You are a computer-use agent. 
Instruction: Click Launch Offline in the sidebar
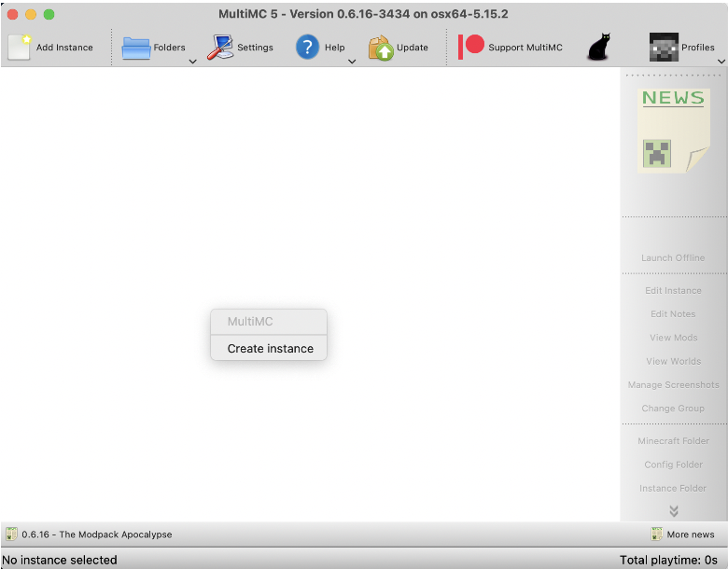(x=673, y=258)
